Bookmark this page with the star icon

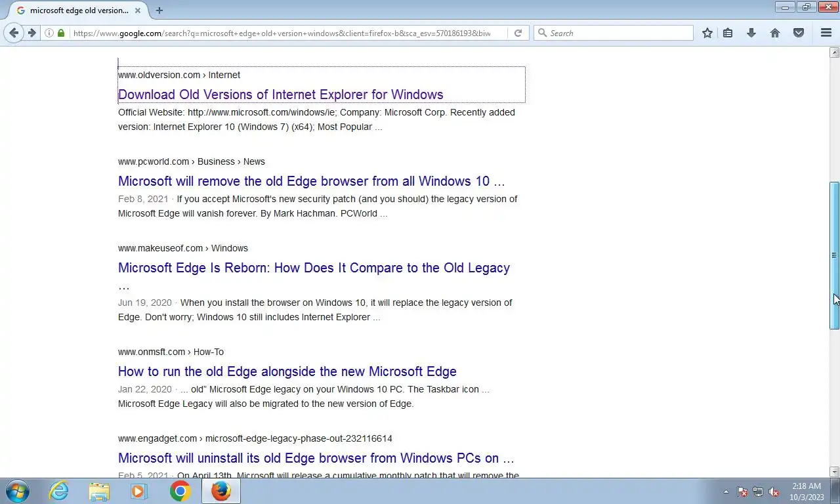pyautogui.click(x=707, y=33)
